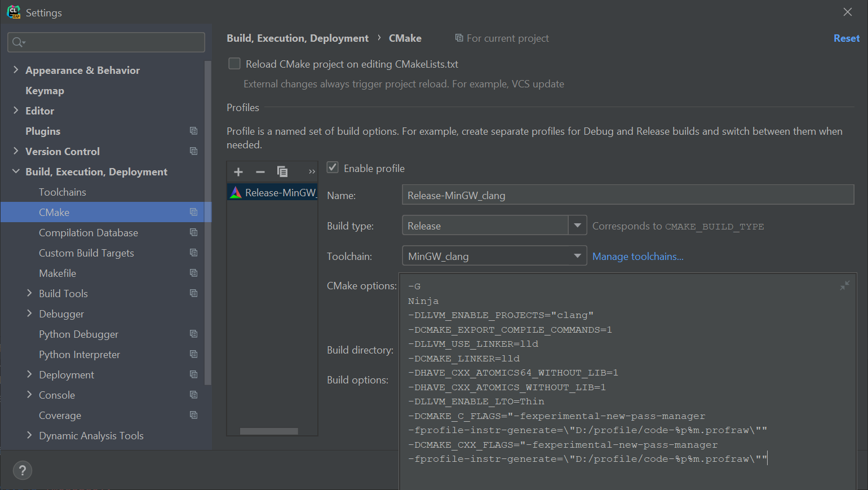Click project-level icon beside Makefile

(194, 273)
